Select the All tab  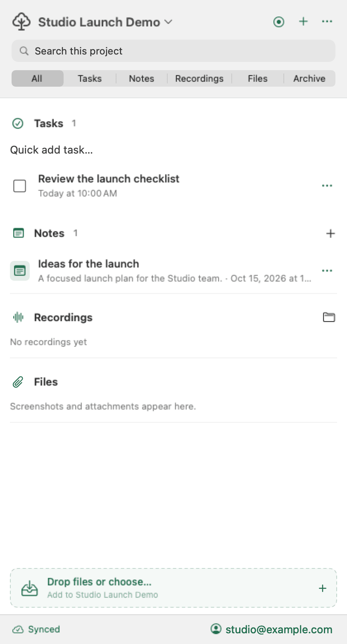click(37, 78)
